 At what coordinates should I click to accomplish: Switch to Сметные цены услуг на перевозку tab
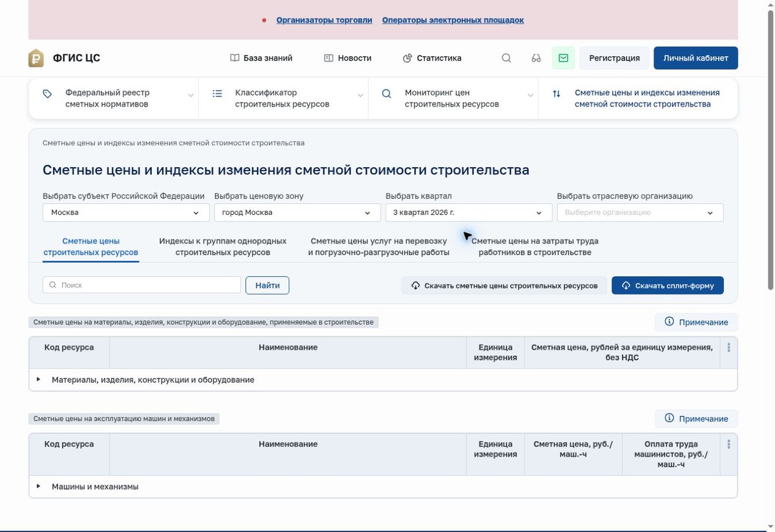click(378, 247)
